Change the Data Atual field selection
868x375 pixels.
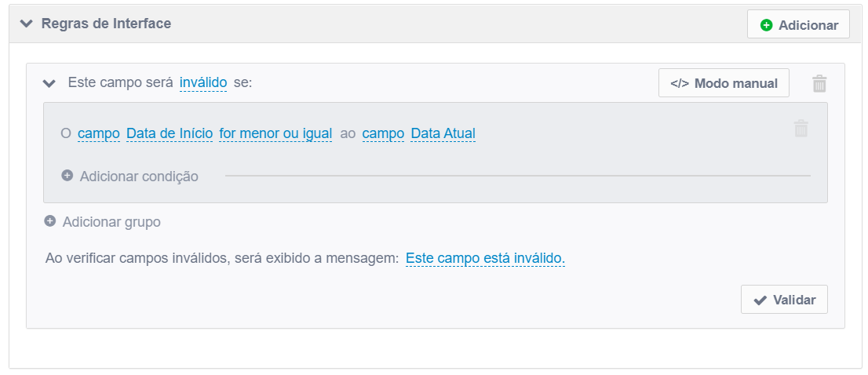[x=443, y=133]
